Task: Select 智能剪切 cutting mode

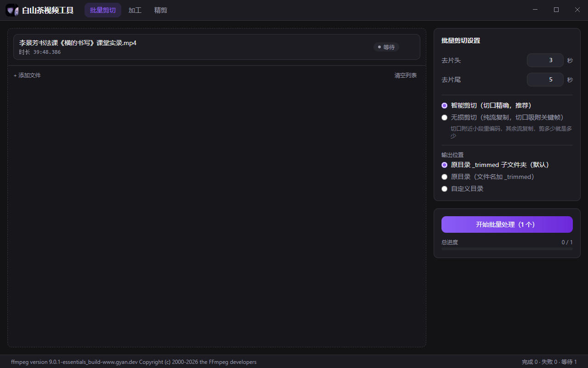Action: [x=486, y=105]
